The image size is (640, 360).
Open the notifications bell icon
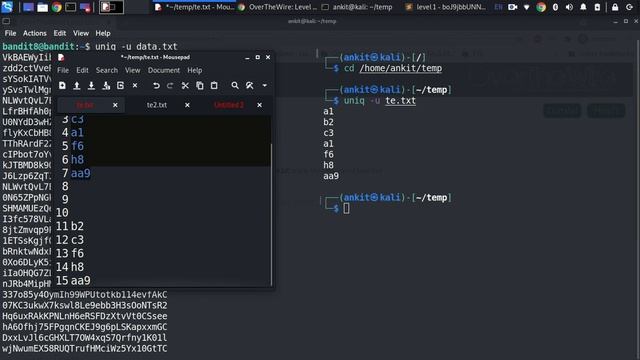[x=583, y=7]
